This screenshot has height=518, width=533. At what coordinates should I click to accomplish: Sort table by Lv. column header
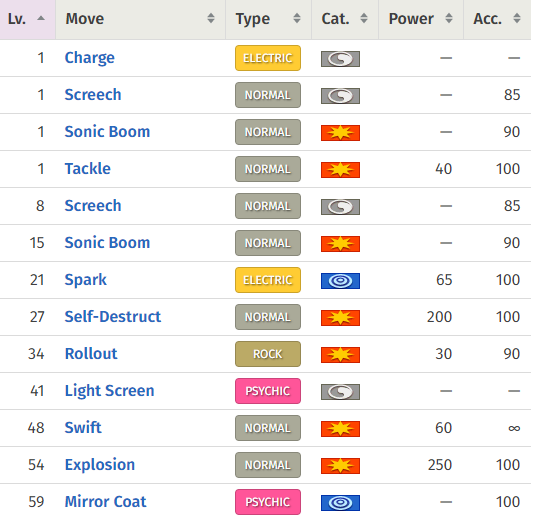tap(27, 19)
